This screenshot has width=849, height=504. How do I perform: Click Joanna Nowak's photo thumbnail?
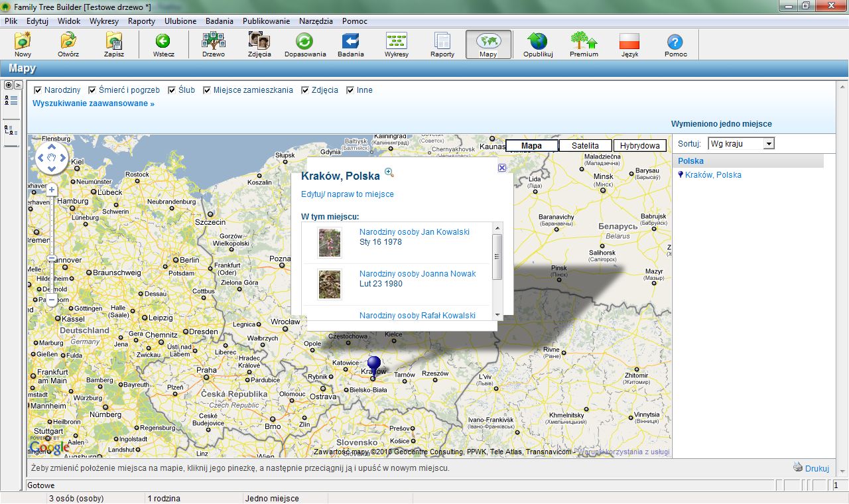[x=329, y=284]
